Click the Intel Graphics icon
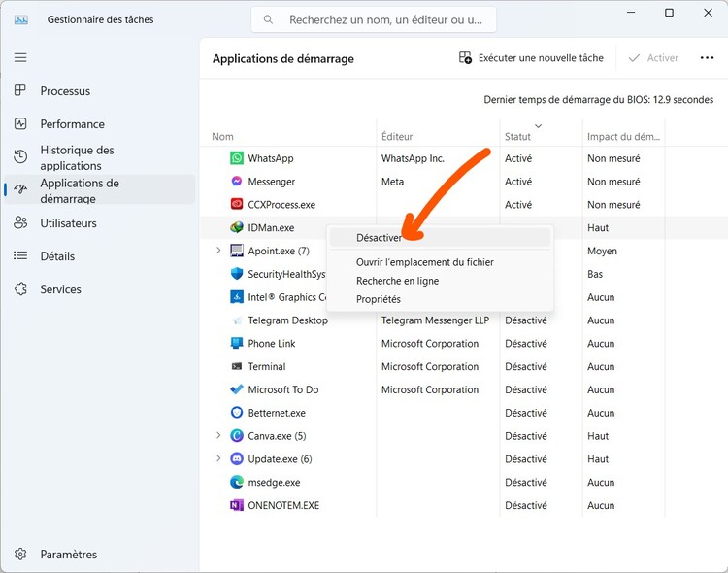This screenshot has width=728, height=573. [237, 296]
